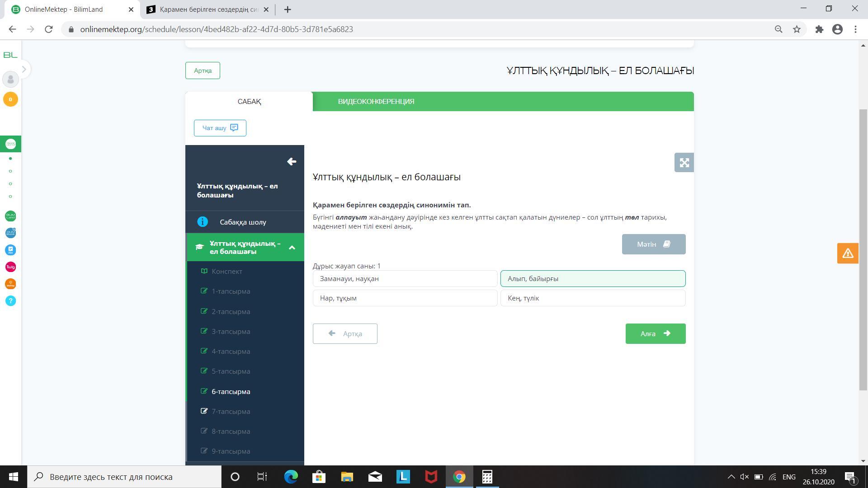The height and width of the screenshot is (488, 868).
Task: Show hidden system tray icons
Action: click(x=731, y=477)
